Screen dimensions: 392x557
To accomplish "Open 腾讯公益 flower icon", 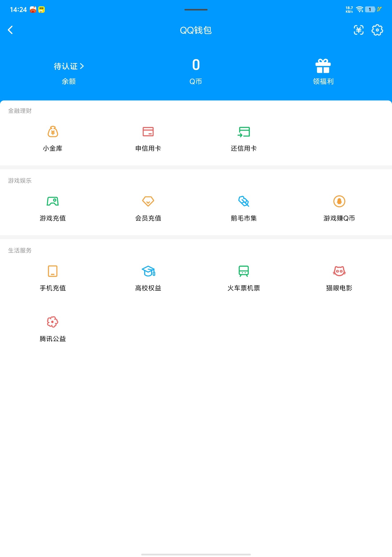I will pyautogui.click(x=53, y=322).
